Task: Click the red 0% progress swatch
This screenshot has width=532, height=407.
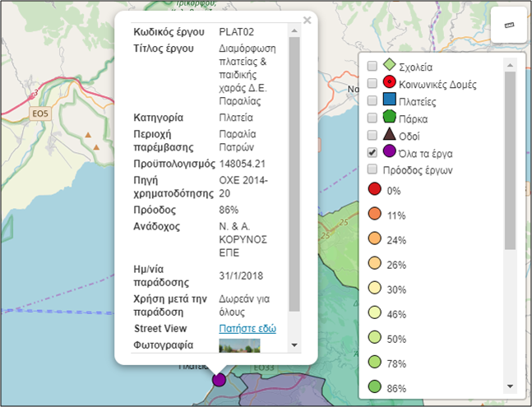Action: click(x=374, y=190)
